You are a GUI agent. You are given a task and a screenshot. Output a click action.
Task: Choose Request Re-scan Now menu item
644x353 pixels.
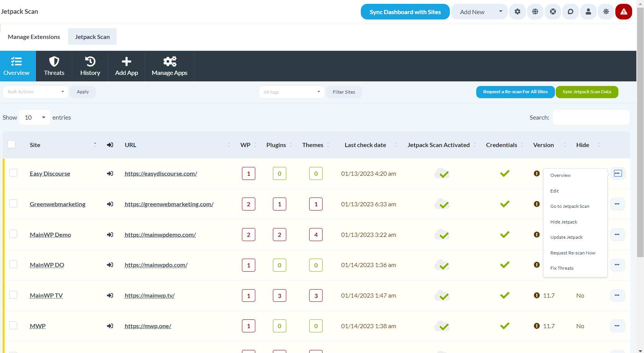coord(575,253)
